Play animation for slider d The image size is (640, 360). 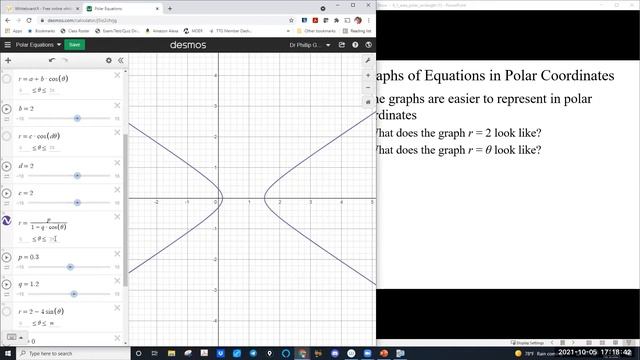coord(7,166)
